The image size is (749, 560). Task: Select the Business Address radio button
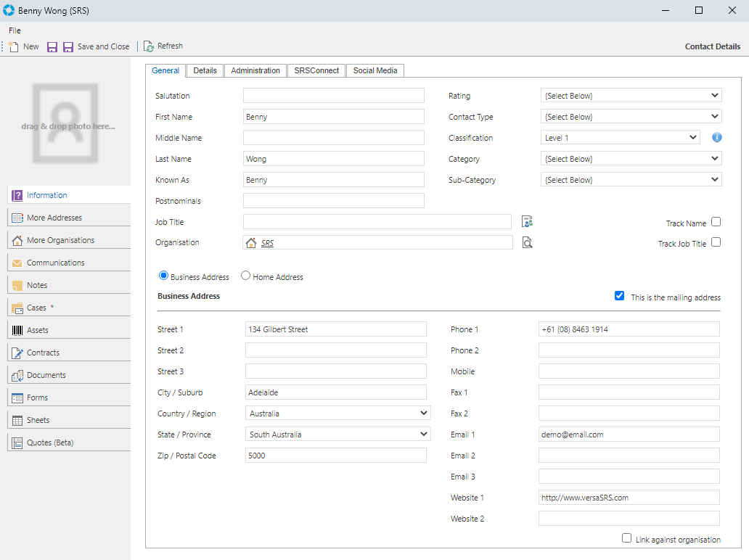click(163, 276)
